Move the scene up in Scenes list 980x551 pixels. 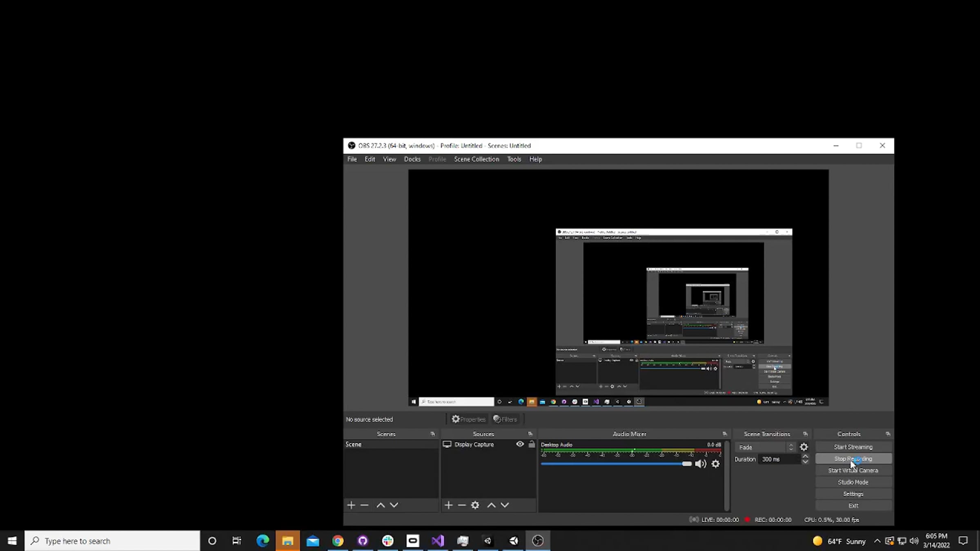click(381, 505)
